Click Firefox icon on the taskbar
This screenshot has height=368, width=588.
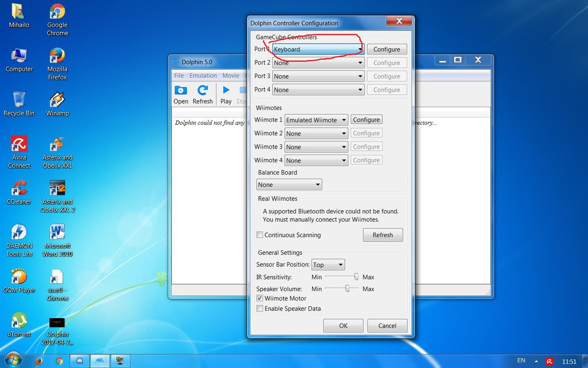39,361
